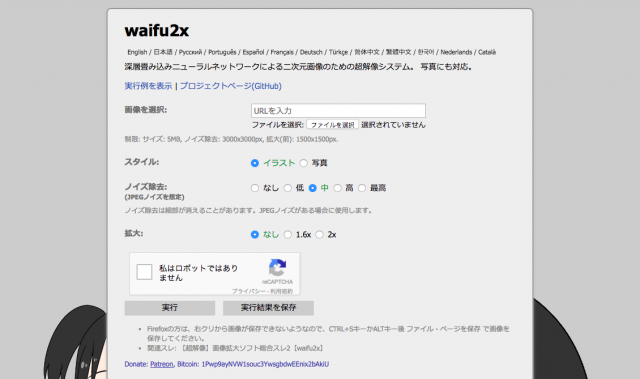Set noise reduction to なし
The image size is (640, 379).
click(x=255, y=188)
